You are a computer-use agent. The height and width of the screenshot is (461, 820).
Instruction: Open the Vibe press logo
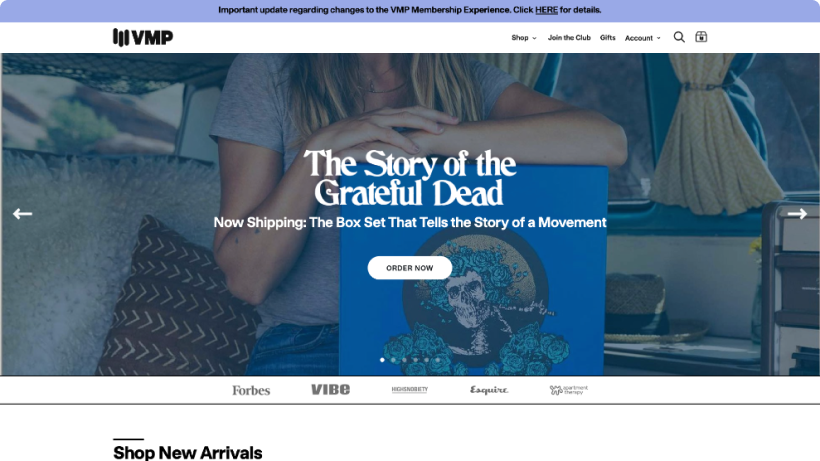(x=331, y=389)
